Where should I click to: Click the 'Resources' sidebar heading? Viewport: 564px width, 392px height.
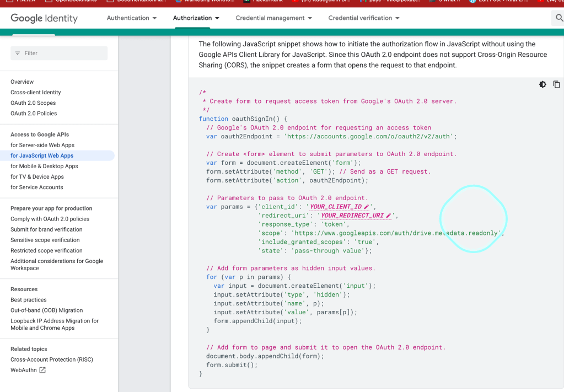pyautogui.click(x=24, y=289)
